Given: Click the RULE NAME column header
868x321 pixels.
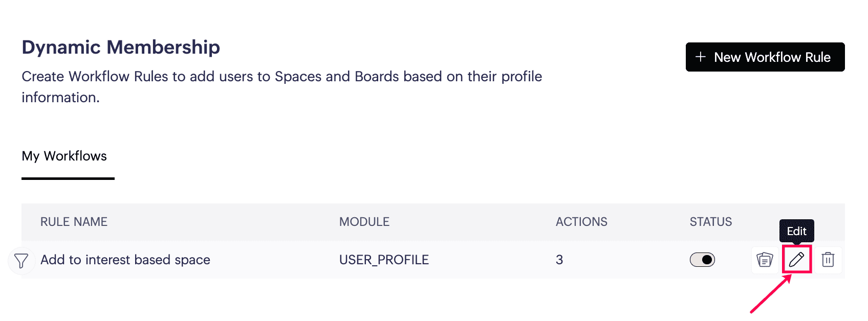Looking at the screenshot, I should (x=74, y=222).
